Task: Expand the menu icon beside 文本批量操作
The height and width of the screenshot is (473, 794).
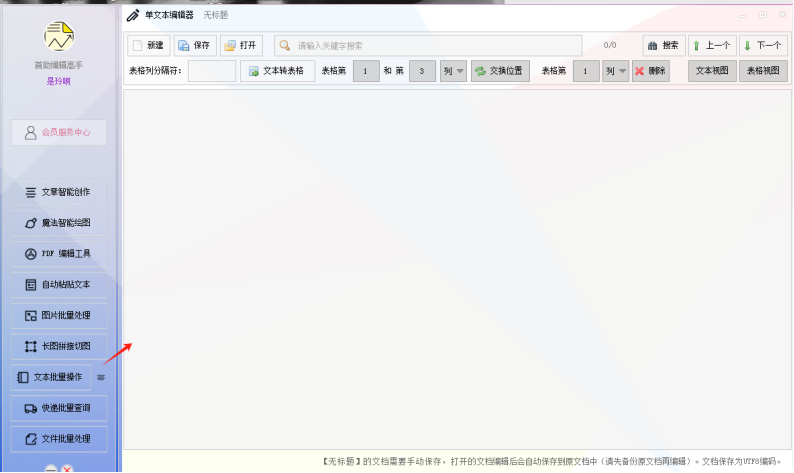Action: pyautogui.click(x=101, y=377)
